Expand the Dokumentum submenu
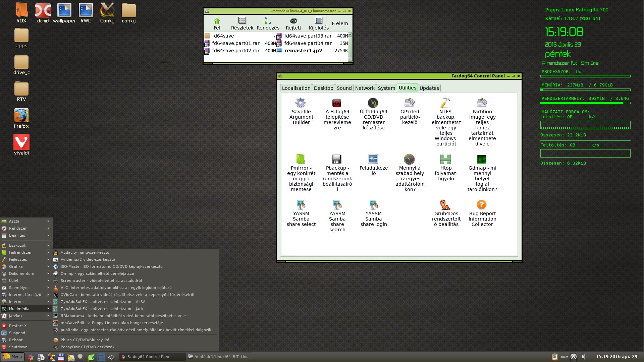Viewport: 644px width, 362px height. 26,274
